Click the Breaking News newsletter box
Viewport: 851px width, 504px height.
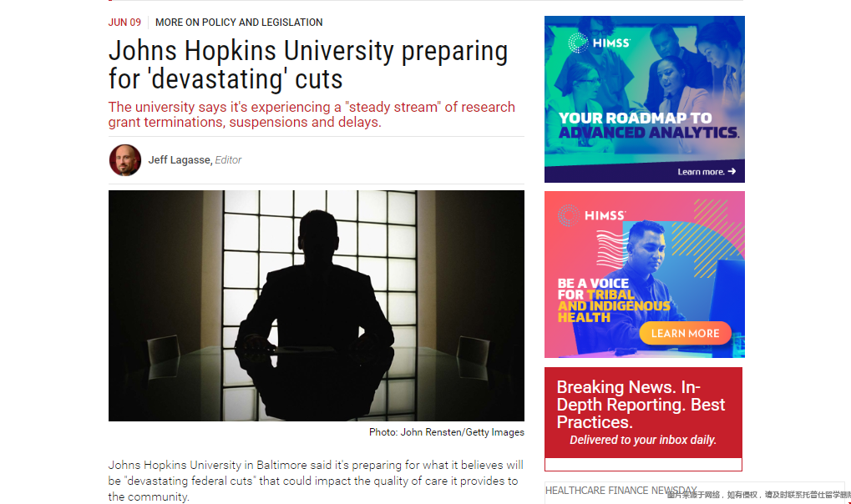[643, 412]
